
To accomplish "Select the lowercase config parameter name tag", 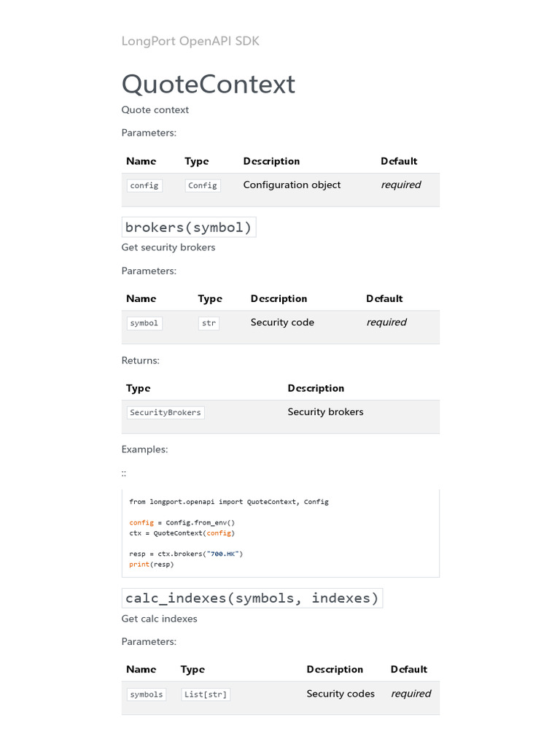I will [144, 185].
